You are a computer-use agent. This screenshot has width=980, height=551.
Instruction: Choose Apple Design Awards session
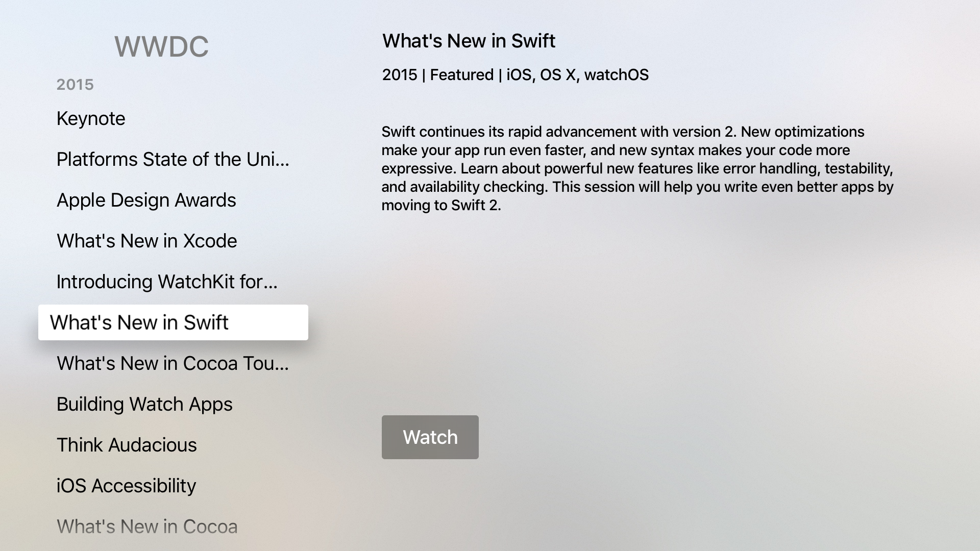[x=146, y=200]
